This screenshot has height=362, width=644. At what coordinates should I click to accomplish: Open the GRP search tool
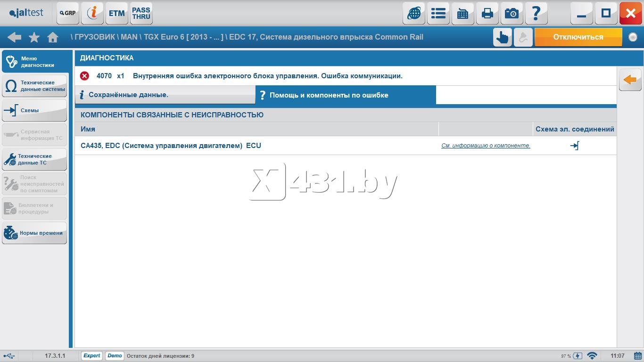[x=68, y=13]
